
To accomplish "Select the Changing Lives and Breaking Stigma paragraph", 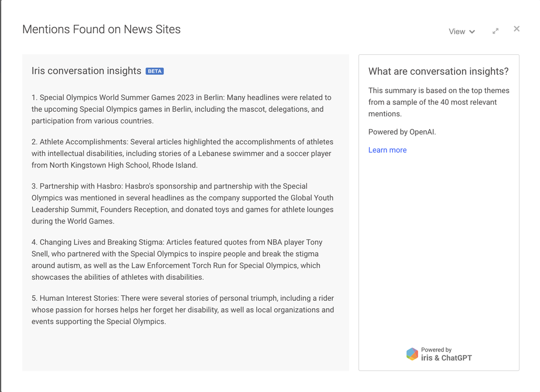I will coord(182,259).
